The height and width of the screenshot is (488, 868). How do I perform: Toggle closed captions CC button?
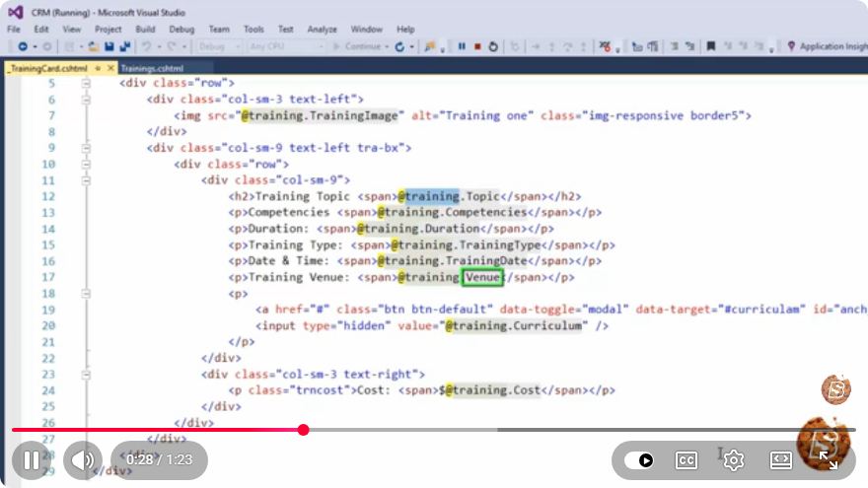[x=687, y=460]
